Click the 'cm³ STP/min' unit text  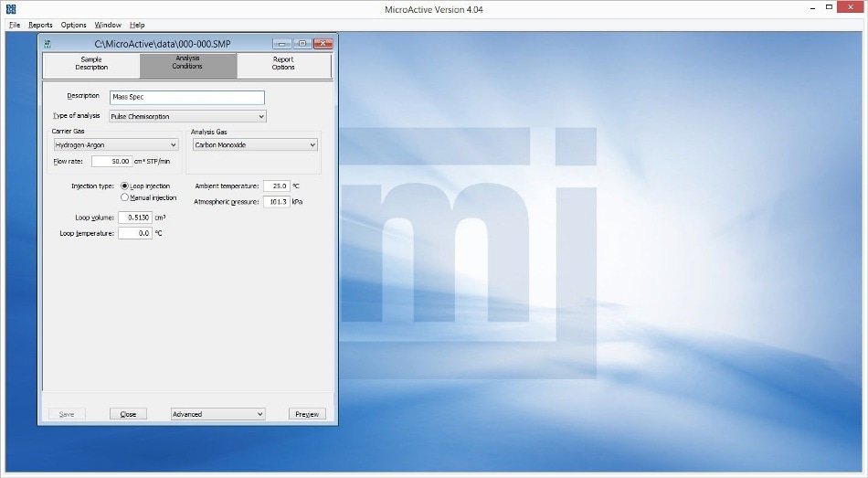coord(153,161)
